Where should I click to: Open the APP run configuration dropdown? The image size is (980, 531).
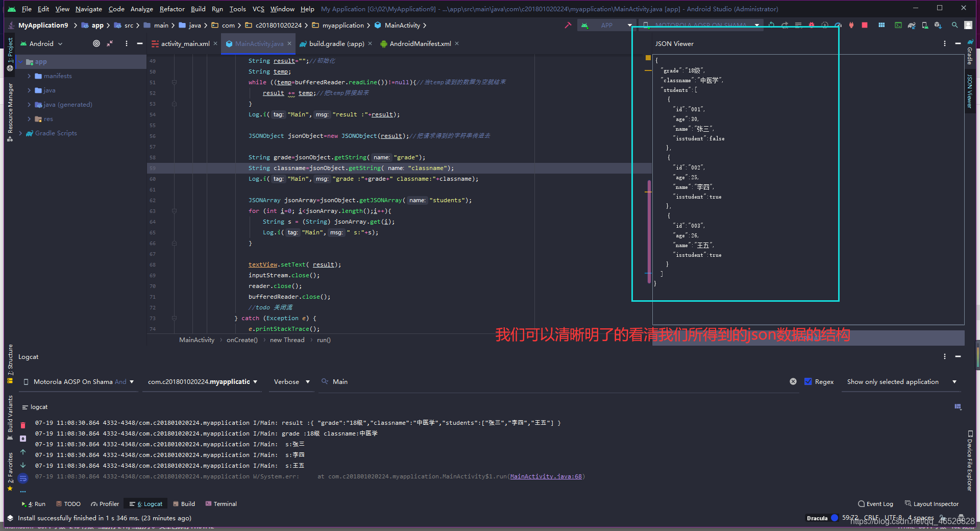[x=606, y=25]
